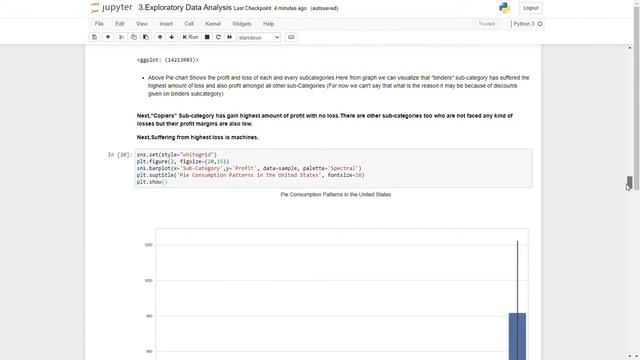
Task: Open the command palette keyboard icon
Action: (291, 37)
